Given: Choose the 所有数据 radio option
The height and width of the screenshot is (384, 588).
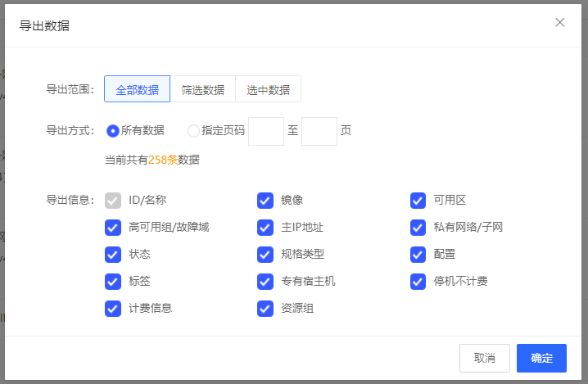Looking at the screenshot, I should [112, 131].
